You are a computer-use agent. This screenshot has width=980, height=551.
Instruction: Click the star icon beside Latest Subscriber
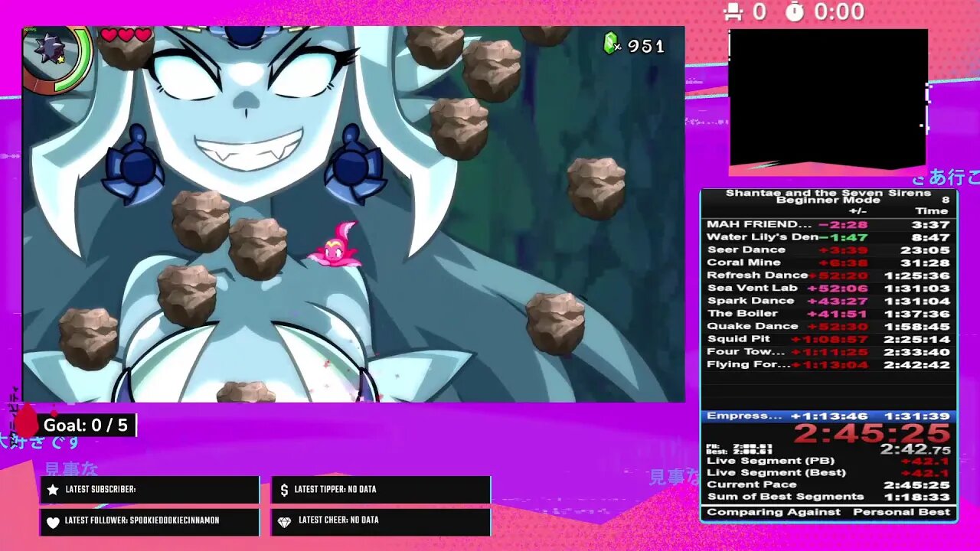[x=53, y=490]
